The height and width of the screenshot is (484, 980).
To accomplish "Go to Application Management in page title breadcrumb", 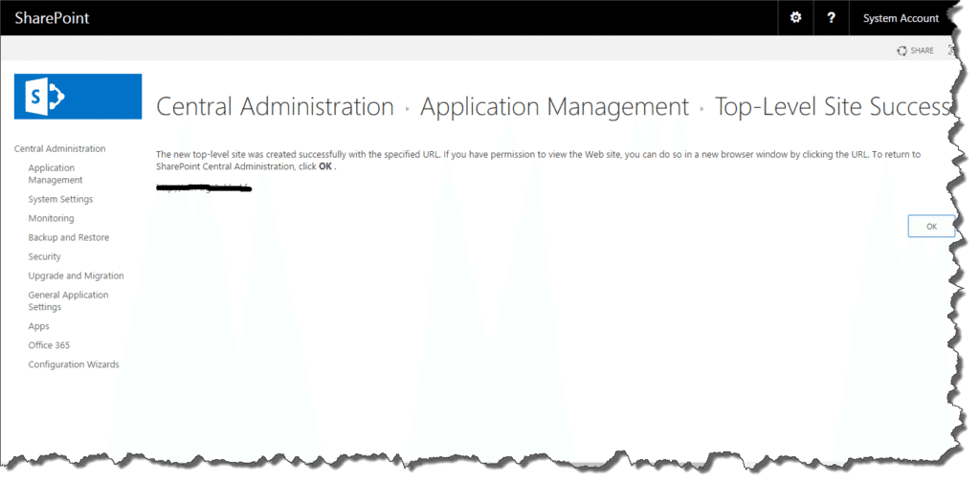I will 554,107.
